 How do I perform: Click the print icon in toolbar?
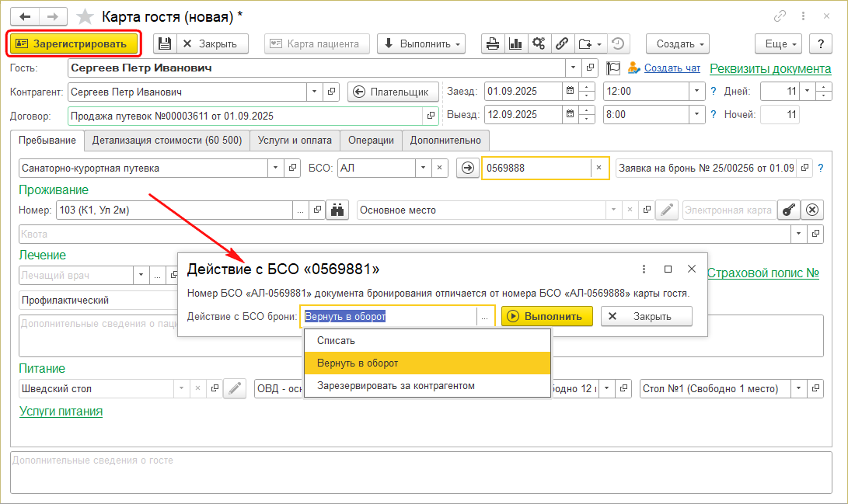[x=492, y=43]
